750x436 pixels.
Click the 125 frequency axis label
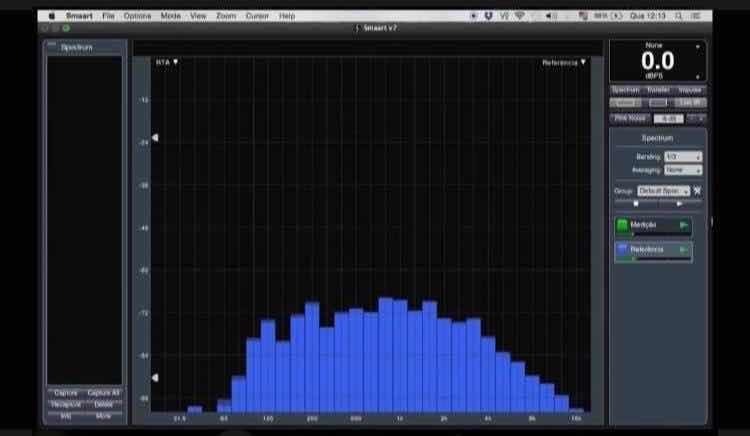tap(268, 419)
